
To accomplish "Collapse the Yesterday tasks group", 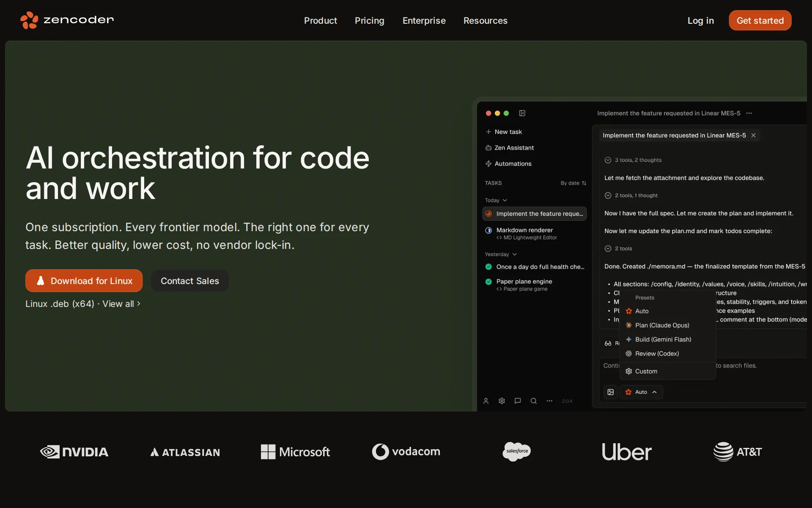I will (501, 254).
